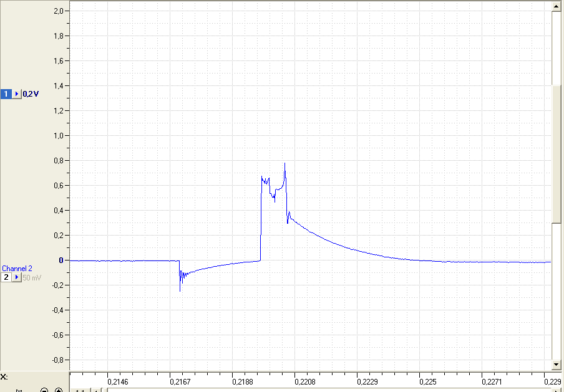Open the channel 1 arrow dropdown
This screenshot has height=392, width=564.
tap(17, 93)
